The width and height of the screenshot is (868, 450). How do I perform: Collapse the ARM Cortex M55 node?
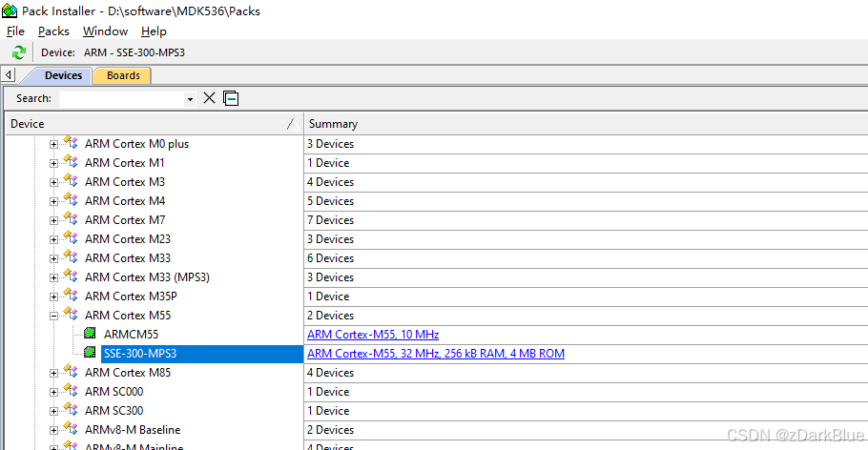click(x=53, y=317)
